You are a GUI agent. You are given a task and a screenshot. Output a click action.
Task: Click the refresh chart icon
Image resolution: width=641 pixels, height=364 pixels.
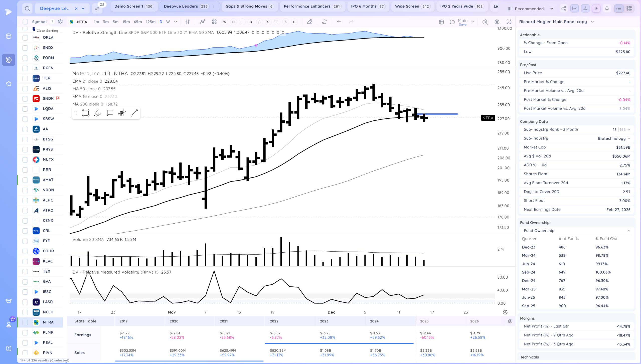pos(324,22)
